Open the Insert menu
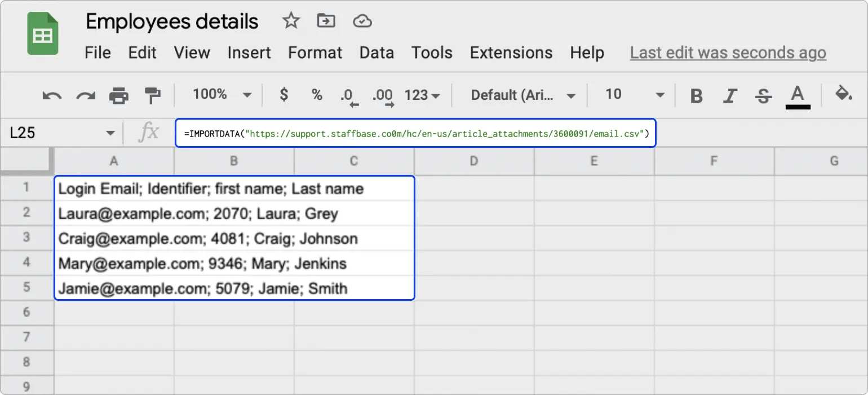This screenshot has width=868, height=395. tap(249, 53)
